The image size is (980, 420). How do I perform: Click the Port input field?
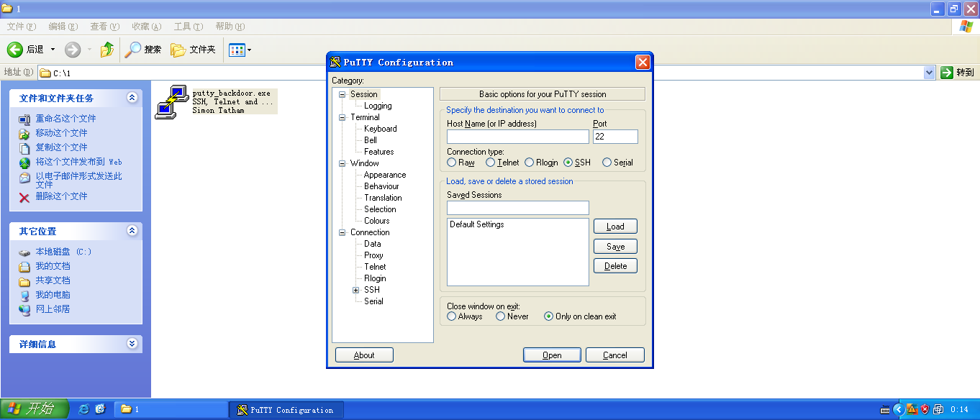pos(615,137)
